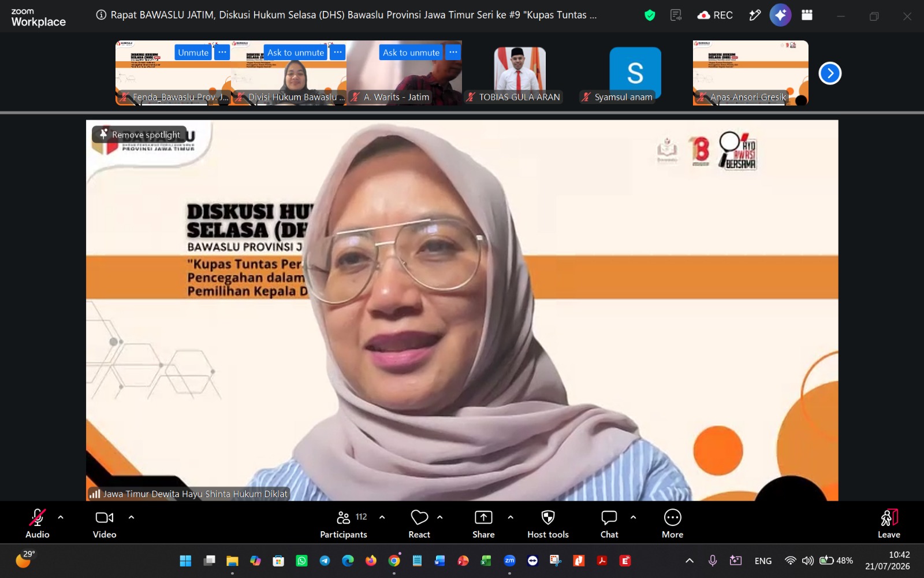924x578 pixels.
Task: Open the Participants panel with 112
Action: 344,524
